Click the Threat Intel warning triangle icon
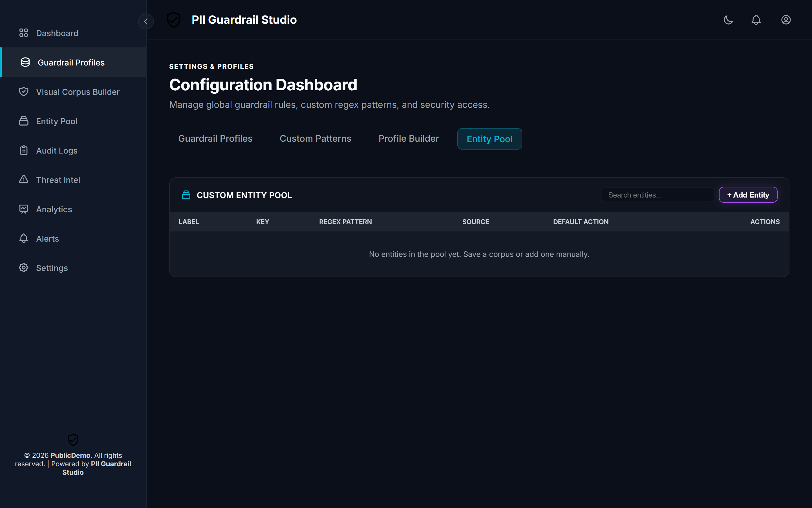 pyautogui.click(x=23, y=179)
